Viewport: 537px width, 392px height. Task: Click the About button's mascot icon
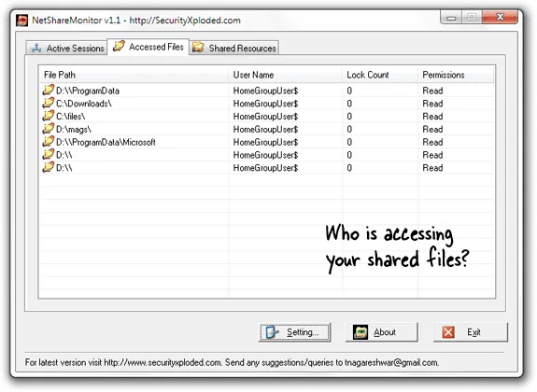[x=360, y=332]
